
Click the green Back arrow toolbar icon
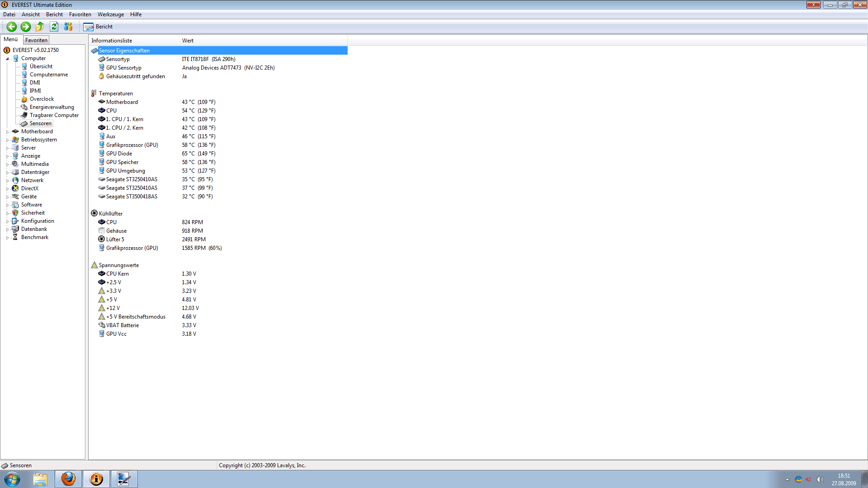click(12, 27)
